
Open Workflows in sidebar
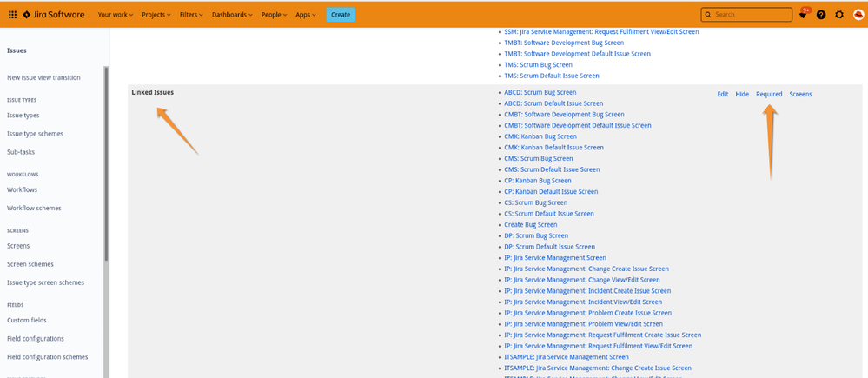[x=22, y=189]
